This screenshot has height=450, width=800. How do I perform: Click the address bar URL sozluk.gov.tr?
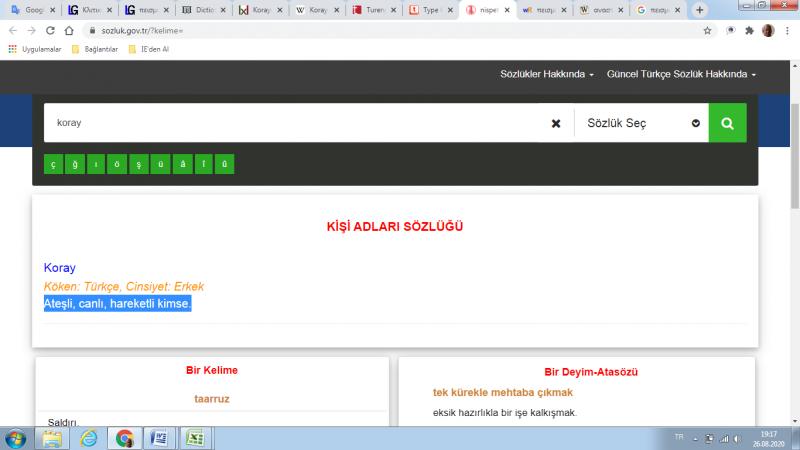click(142, 31)
